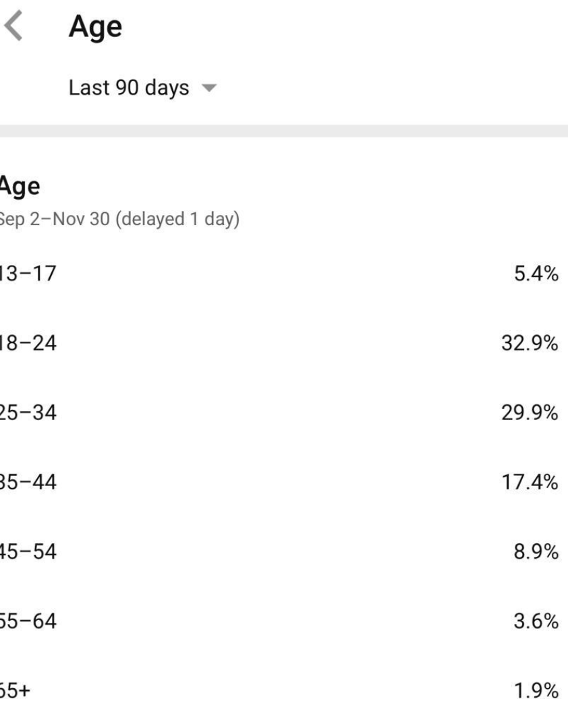The width and height of the screenshot is (568, 728).
Task: Tap the back arrow icon
Action: (15, 28)
